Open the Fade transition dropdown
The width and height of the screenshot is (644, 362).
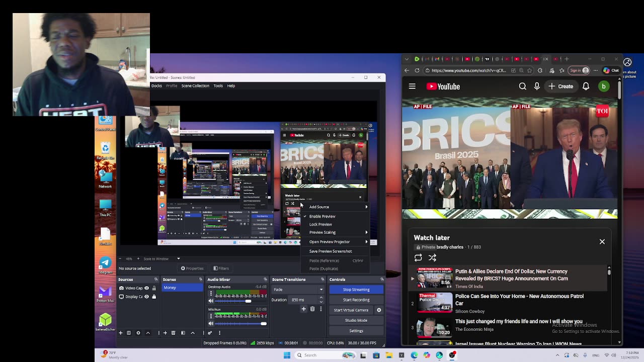click(298, 290)
